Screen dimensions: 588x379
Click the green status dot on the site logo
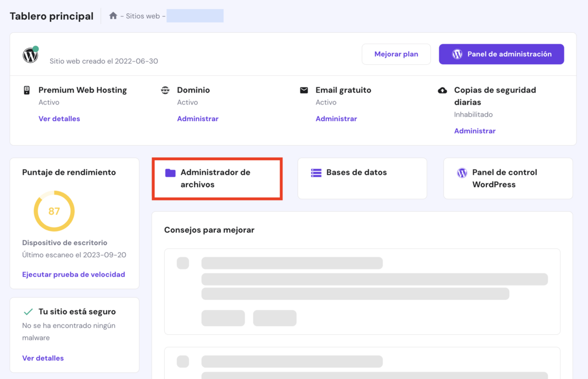(35, 49)
